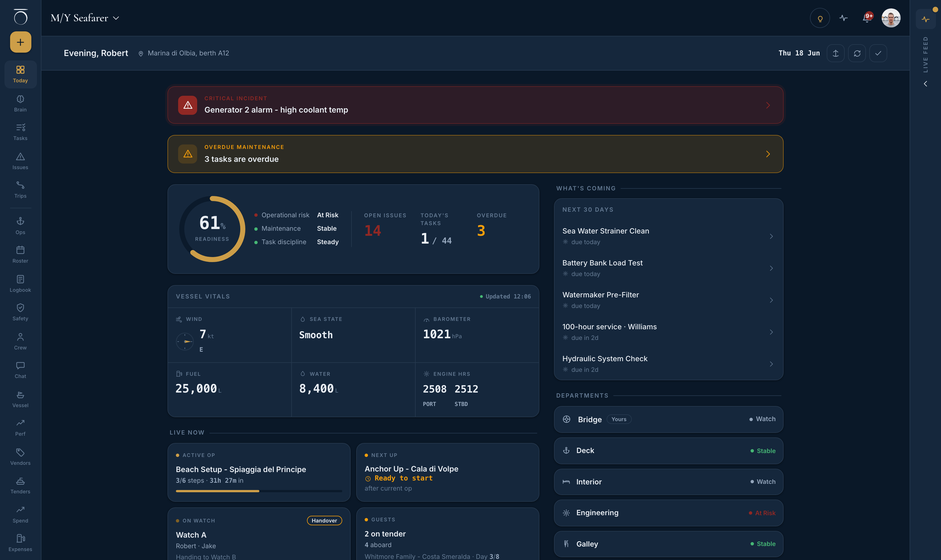This screenshot has width=941, height=560.
Task: Open Expenses in the sidebar
Action: pyautogui.click(x=20, y=543)
